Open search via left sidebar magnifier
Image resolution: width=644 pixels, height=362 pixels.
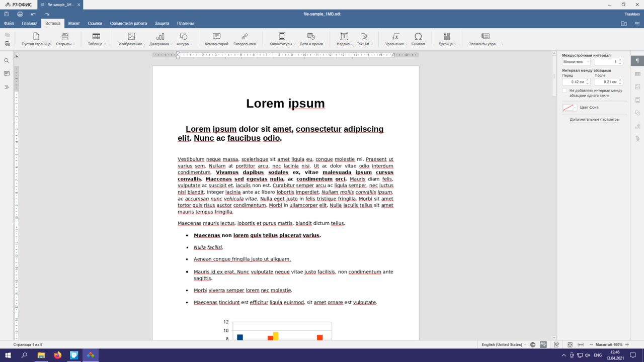pos(7,61)
